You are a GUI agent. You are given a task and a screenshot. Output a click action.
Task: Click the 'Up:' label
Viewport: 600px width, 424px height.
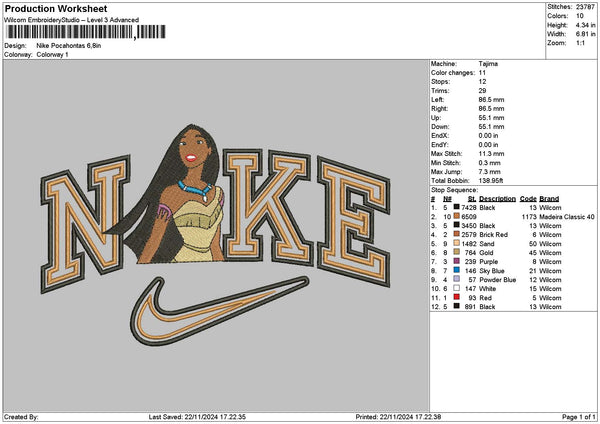(x=436, y=117)
